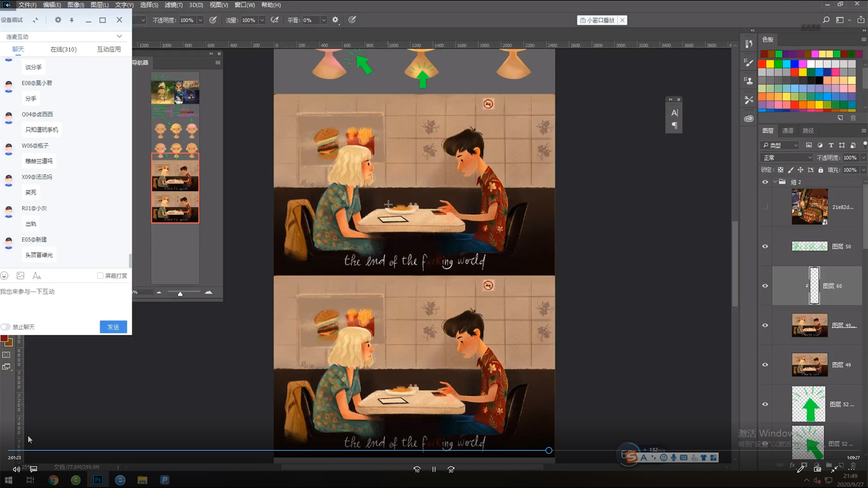Toggle 禁止聊天 switch
This screenshot has height=488, width=868.
tap(5, 327)
